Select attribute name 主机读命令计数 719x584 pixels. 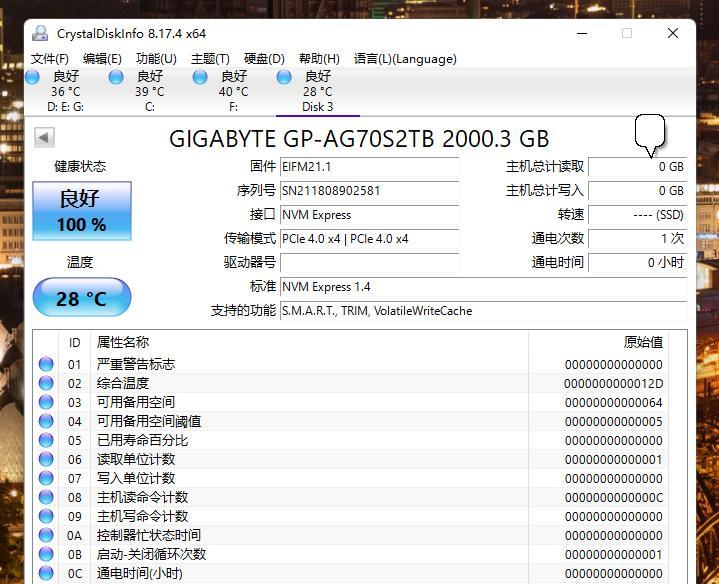142,497
